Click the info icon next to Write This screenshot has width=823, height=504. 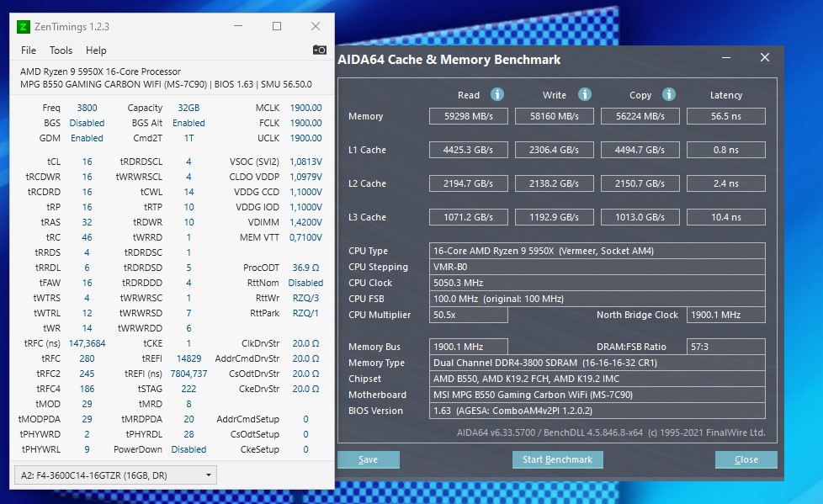pos(585,94)
